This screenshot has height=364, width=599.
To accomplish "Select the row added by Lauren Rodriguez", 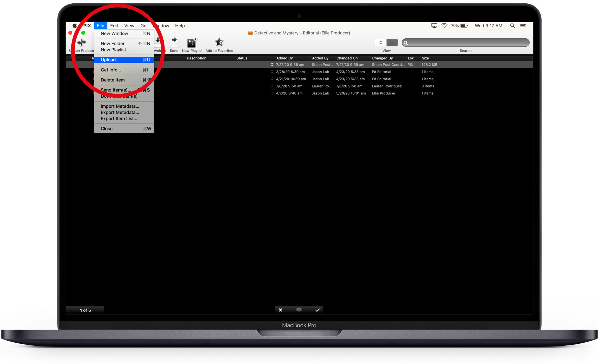I will [x=321, y=86].
